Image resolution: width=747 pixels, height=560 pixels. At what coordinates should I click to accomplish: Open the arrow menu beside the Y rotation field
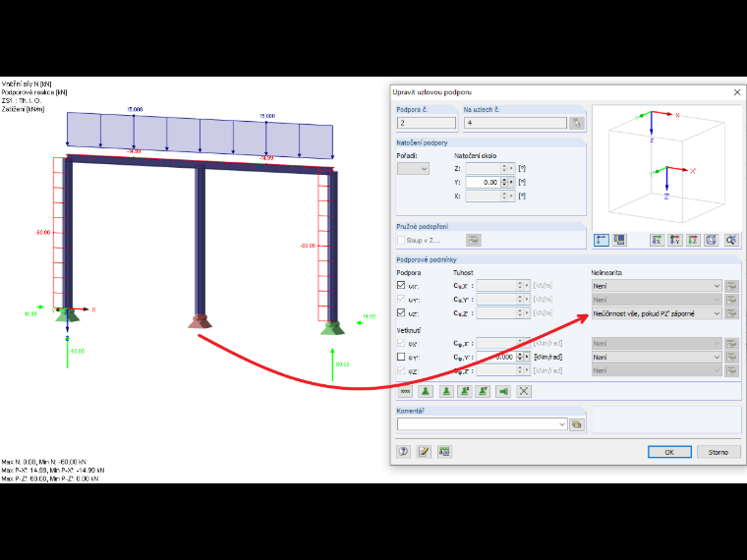512,183
